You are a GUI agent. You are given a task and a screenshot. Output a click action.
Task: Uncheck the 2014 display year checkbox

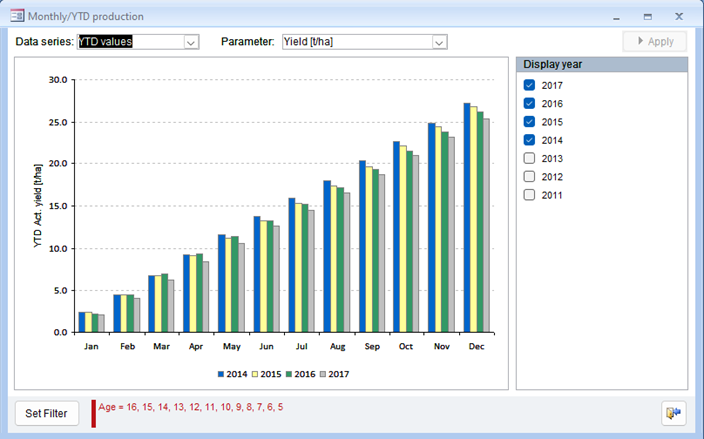click(529, 140)
